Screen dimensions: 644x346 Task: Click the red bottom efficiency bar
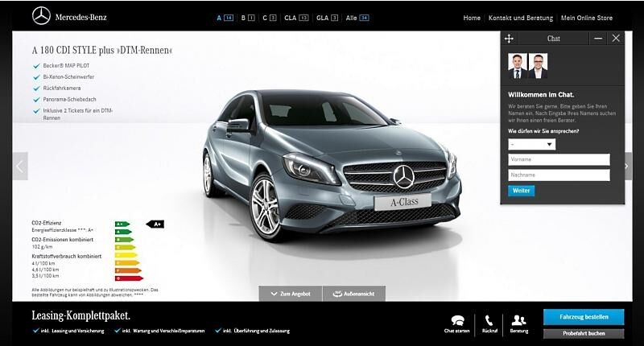(x=129, y=278)
